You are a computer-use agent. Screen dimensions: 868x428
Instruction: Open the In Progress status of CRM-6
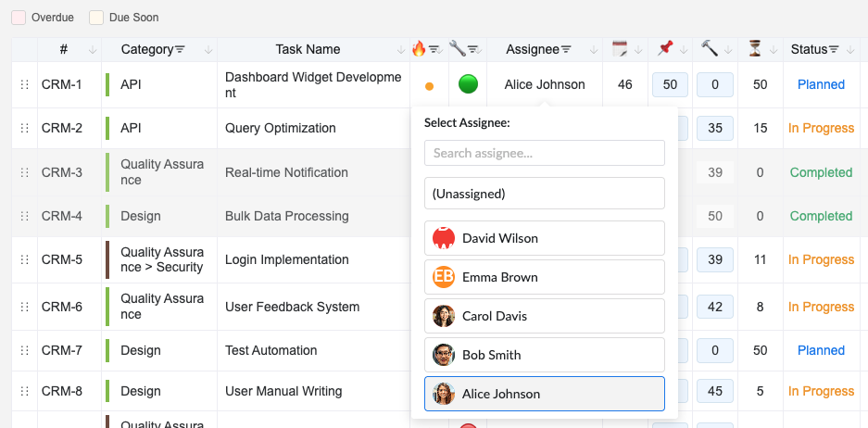tap(821, 307)
